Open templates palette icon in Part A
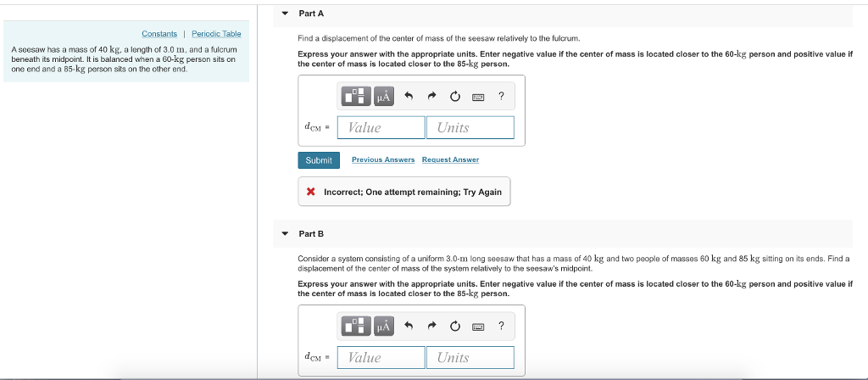Image resolution: width=868 pixels, height=380 pixels. coord(357,97)
